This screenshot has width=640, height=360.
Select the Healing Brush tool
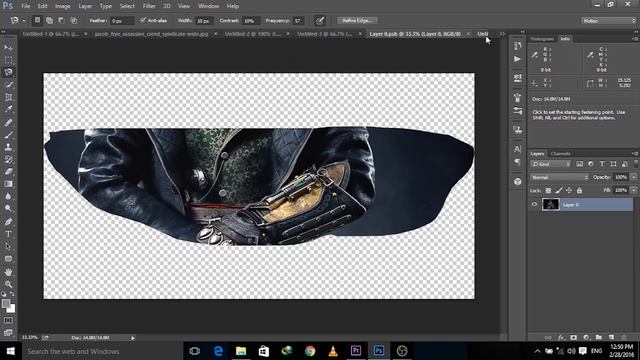click(x=8, y=122)
